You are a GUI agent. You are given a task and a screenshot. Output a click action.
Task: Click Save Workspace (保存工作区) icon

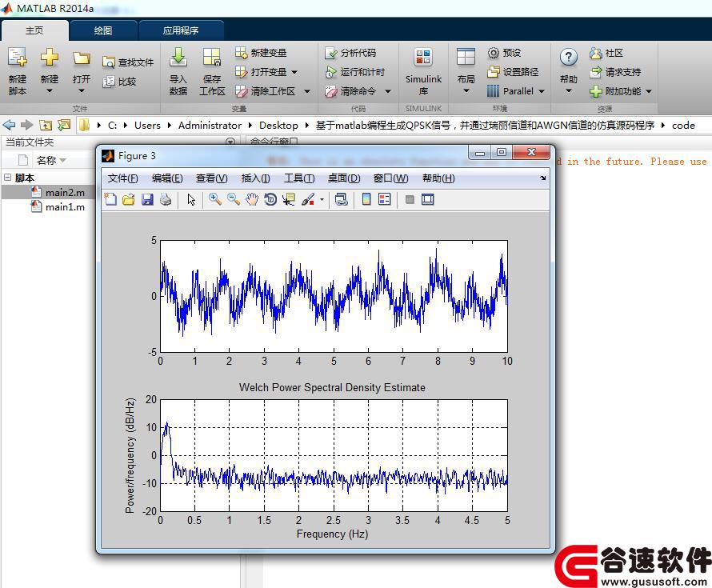click(212, 58)
